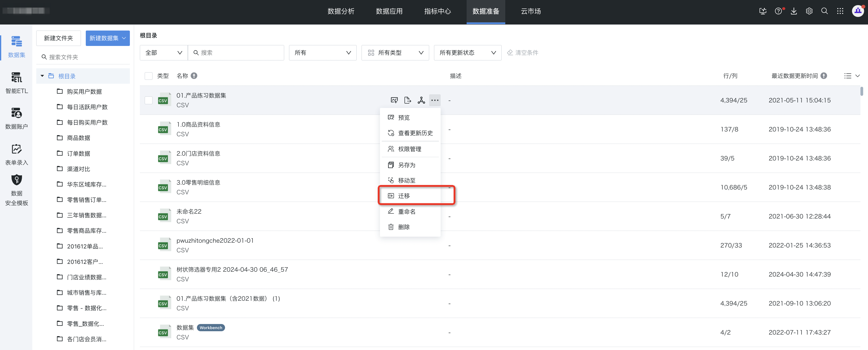Image resolution: width=868 pixels, height=350 pixels.
Task: Select 删除 from the context menu
Action: click(410, 227)
